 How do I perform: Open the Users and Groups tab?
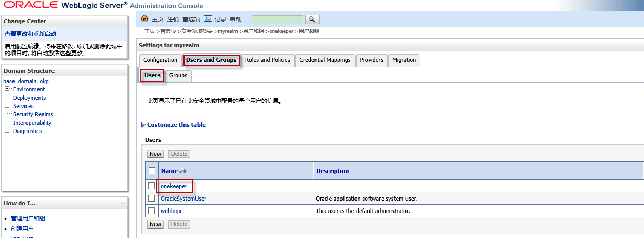click(x=211, y=60)
